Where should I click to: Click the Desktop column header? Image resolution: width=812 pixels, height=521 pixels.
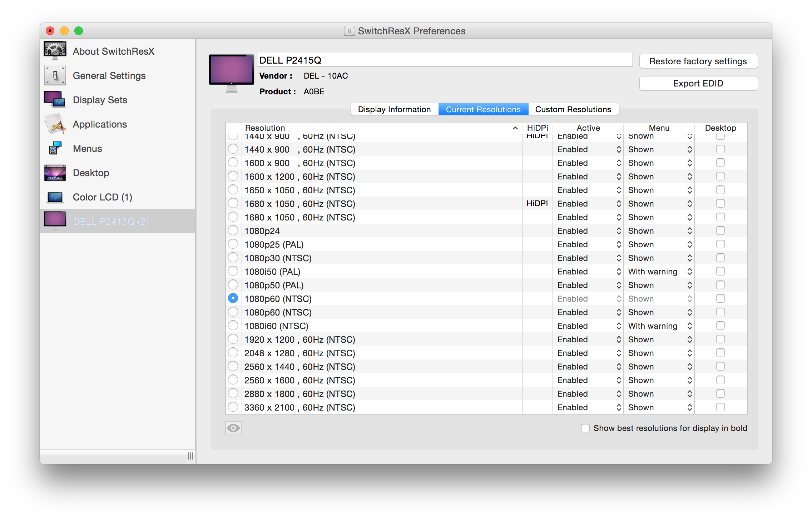(x=721, y=128)
